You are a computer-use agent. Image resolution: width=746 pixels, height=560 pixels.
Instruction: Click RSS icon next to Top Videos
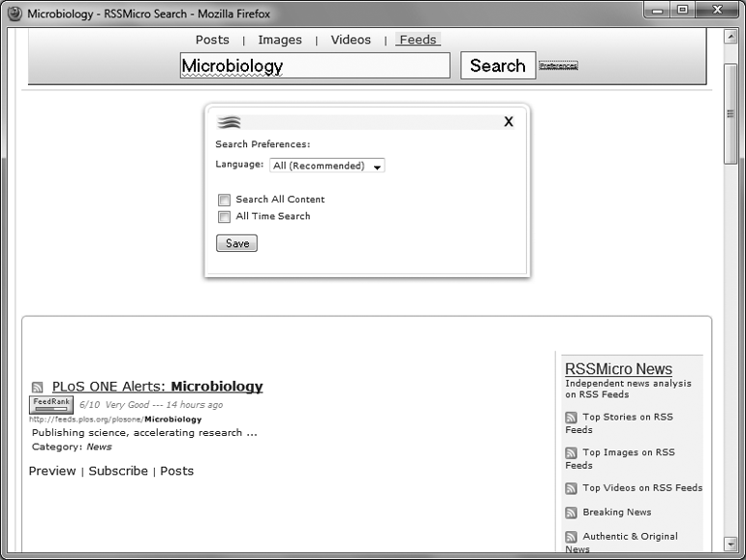pos(572,488)
